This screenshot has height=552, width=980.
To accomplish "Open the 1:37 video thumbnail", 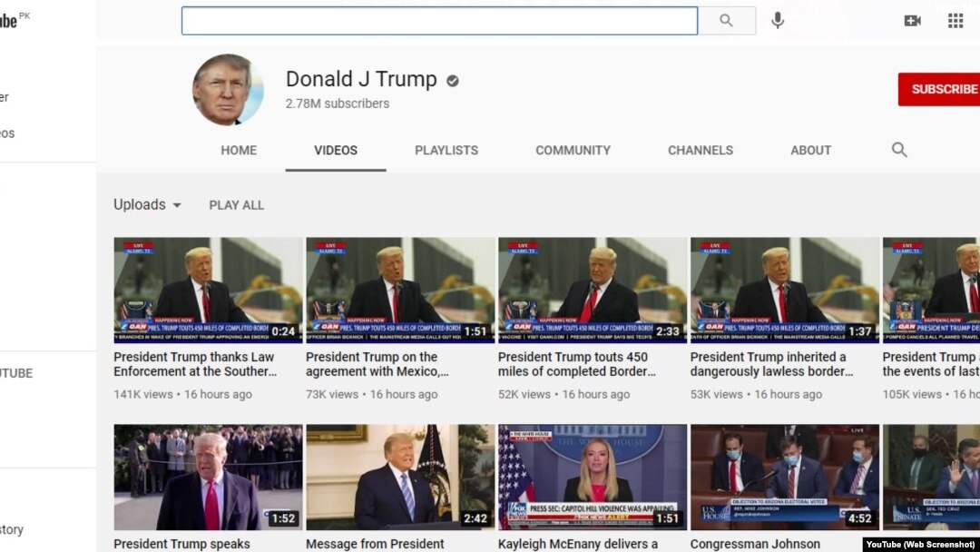I will pos(784,290).
